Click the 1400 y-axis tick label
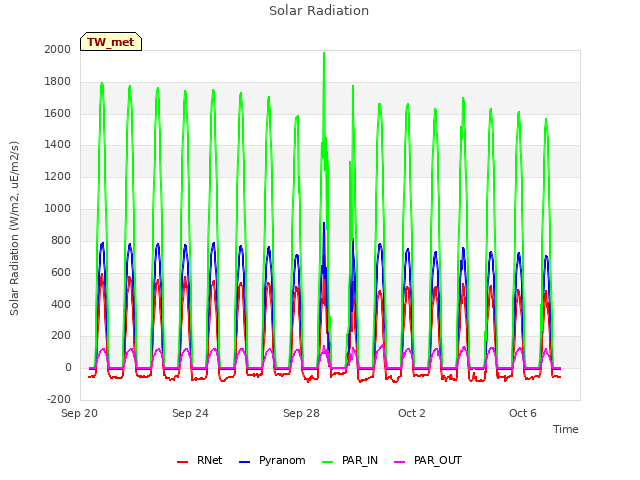Screen dimensions: 640x480 [x=58, y=144]
